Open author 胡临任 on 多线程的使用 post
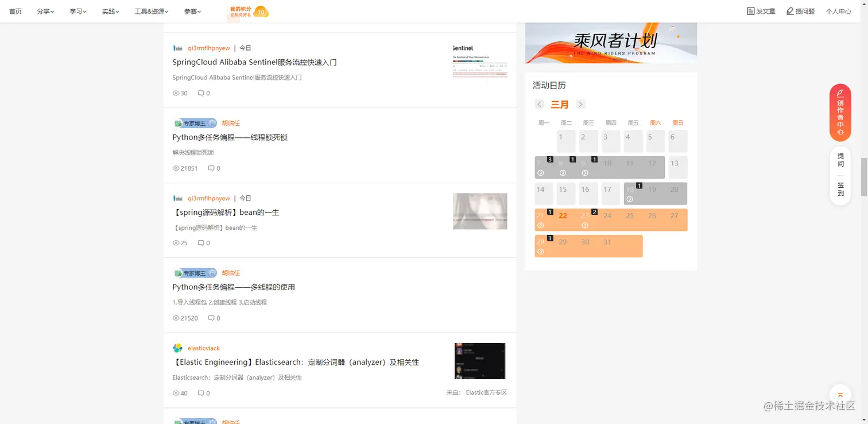This screenshot has height=424, width=868. (231, 273)
